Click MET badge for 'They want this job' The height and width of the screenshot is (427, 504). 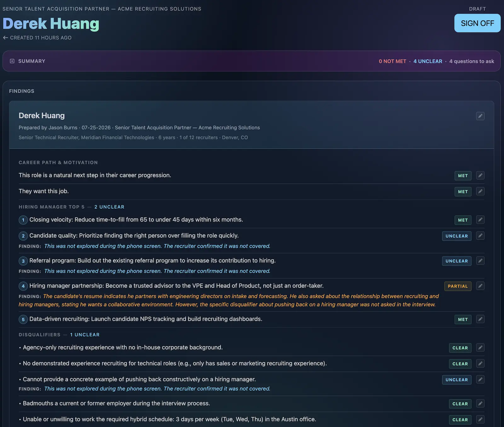[463, 191]
